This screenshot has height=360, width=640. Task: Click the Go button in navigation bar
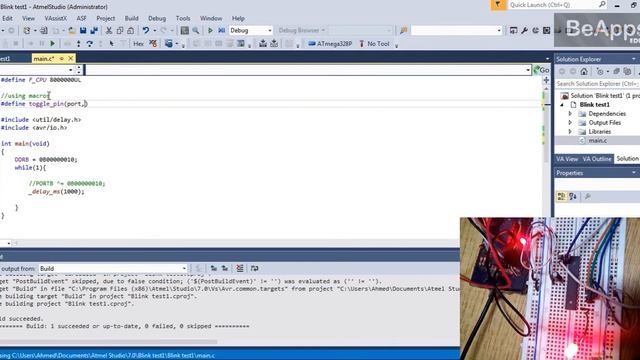point(541,70)
